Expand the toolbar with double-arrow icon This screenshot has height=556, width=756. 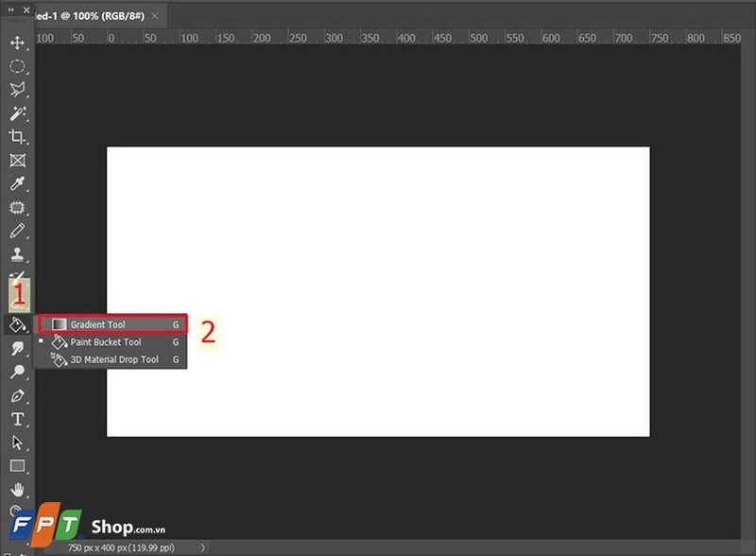(x=10, y=9)
